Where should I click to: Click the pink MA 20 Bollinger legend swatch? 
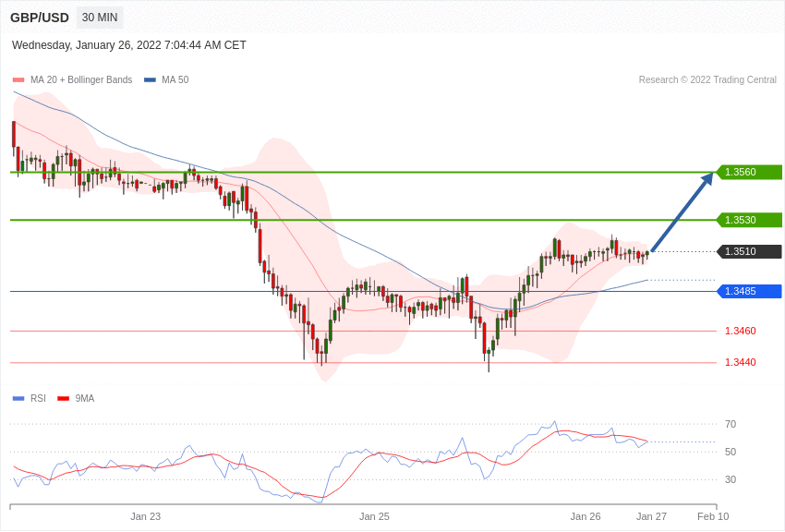18,80
